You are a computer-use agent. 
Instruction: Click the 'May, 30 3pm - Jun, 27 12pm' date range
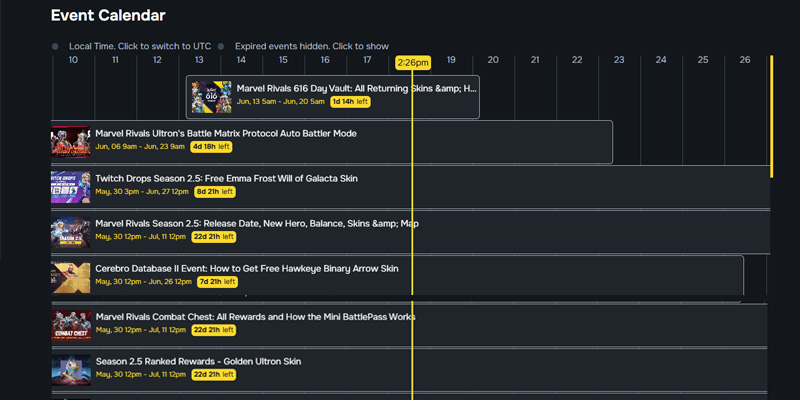pos(142,192)
